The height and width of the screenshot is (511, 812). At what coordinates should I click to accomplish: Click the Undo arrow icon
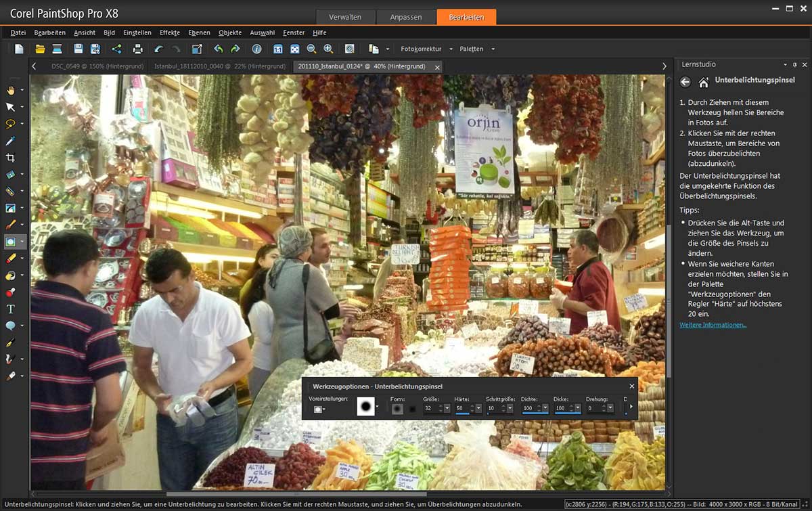[x=158, y=49]
